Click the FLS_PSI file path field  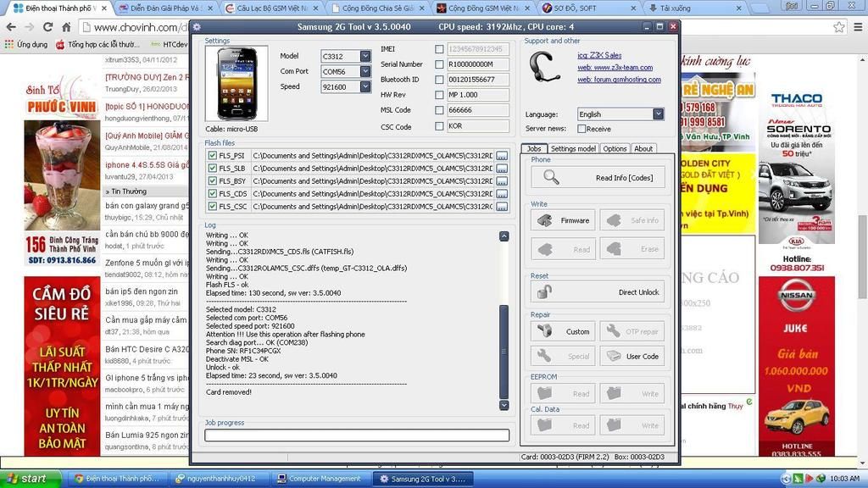click(373, 156)
